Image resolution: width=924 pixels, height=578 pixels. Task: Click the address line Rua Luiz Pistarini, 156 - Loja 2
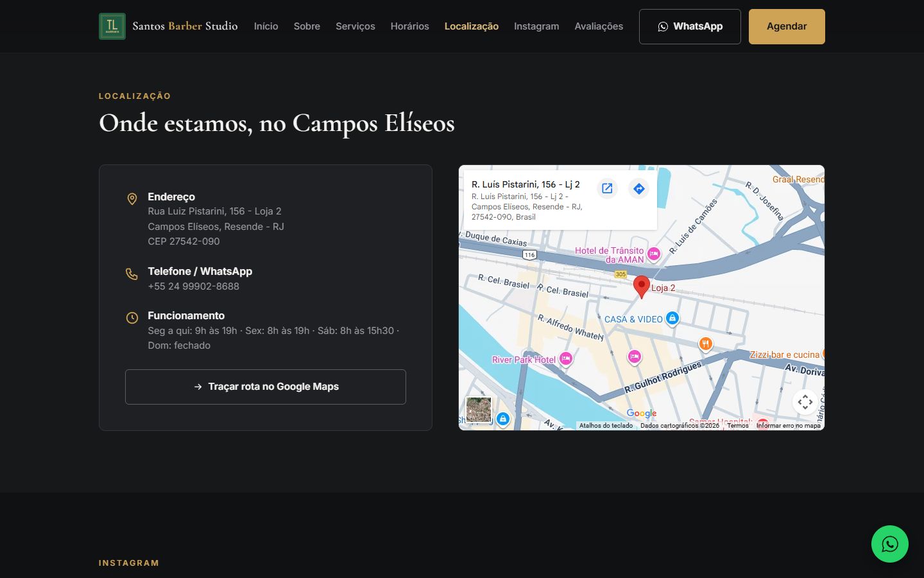[x=214, y=211]
